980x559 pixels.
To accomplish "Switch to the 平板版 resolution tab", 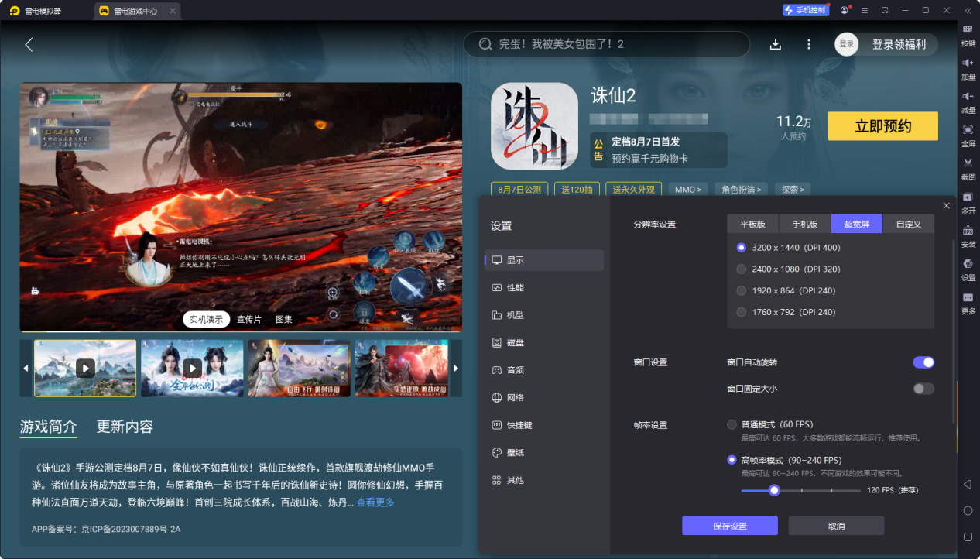I will 753,224.
